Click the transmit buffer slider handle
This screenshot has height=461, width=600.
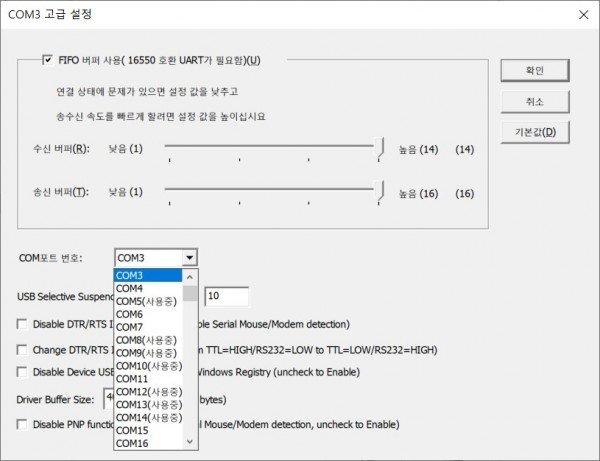pos(382,192)
